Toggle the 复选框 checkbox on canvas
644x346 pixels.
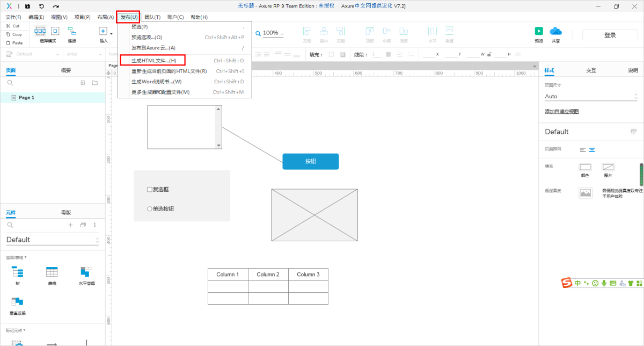pos(150,190)
